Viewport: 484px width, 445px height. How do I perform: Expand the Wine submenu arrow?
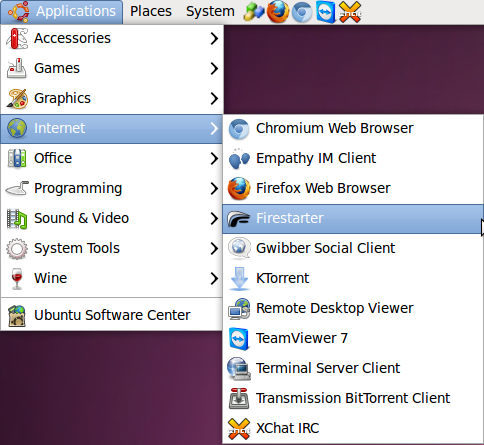tap(214, 279)
